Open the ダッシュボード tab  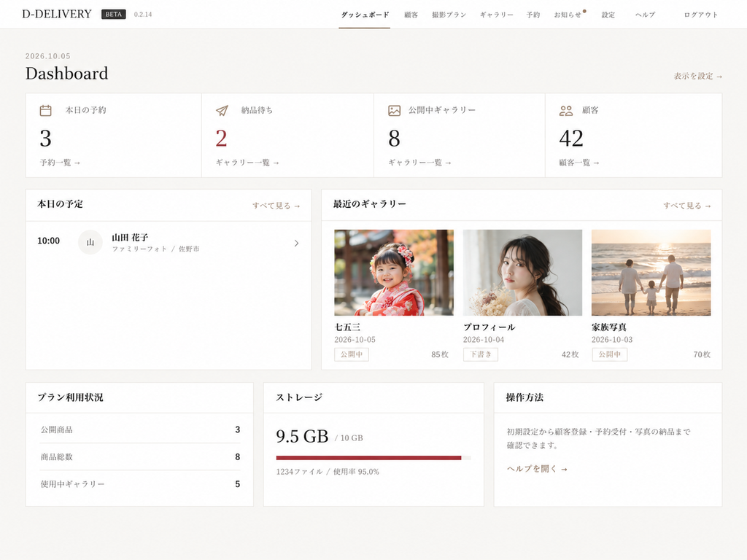pyautogui.click(x=365, y=15)
